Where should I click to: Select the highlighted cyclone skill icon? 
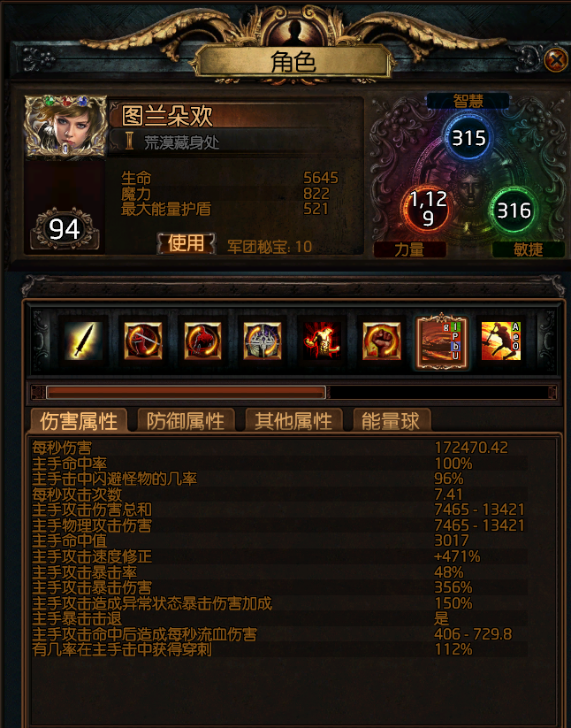click(442, 341)
